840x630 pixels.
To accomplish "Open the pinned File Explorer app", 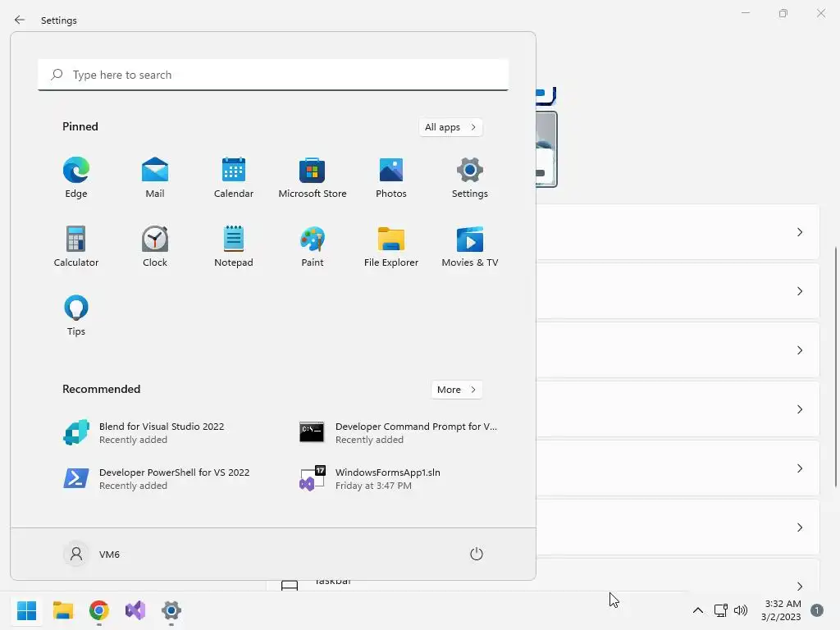I will (391, 247).
